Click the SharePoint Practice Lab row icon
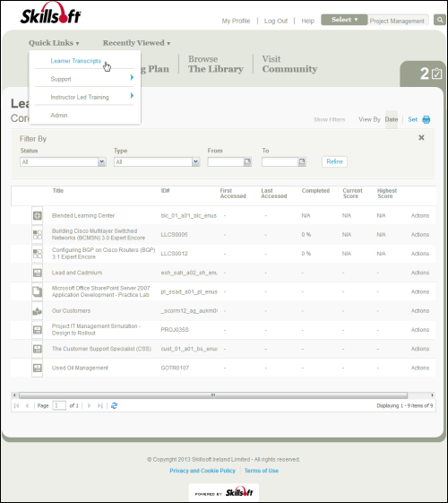This screenshot has height=503, width=448. 37,291
